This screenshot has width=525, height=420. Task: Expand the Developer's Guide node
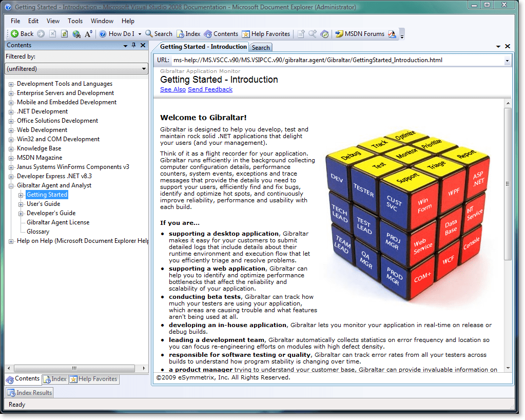(x=21, y=214)
